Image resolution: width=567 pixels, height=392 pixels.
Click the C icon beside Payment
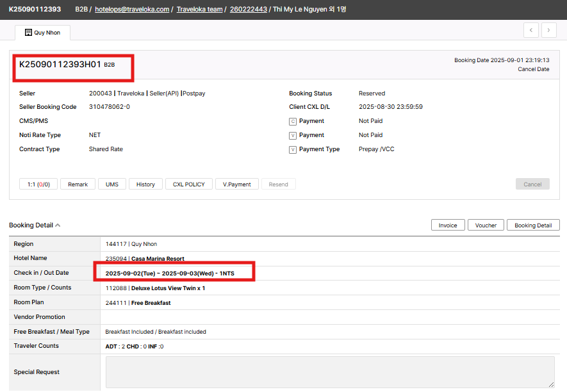coord(293,121)
